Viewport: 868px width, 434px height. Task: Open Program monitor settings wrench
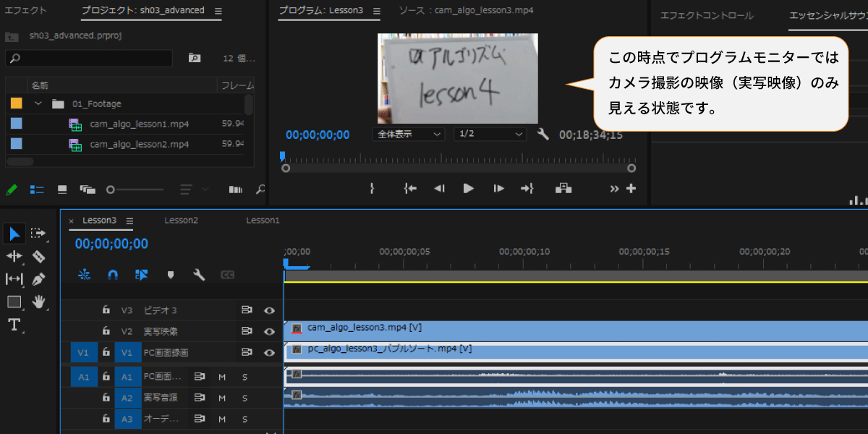click(543, 134)
